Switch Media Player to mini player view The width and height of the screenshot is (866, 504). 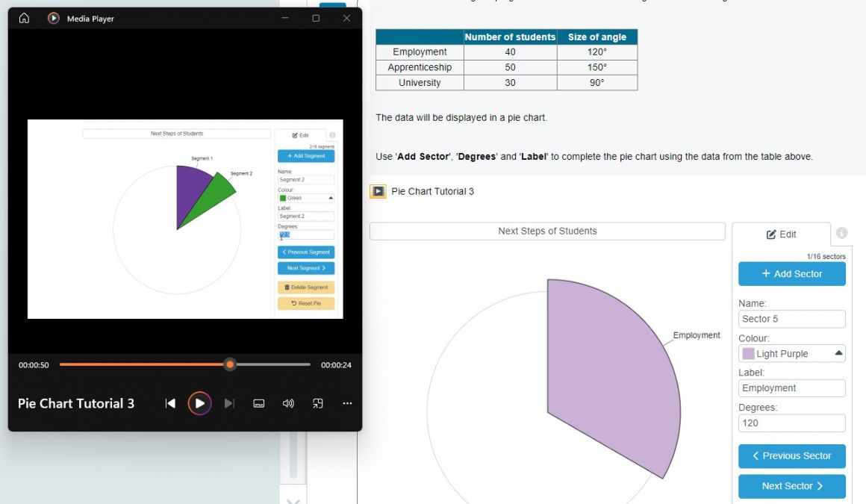(318, 403)
